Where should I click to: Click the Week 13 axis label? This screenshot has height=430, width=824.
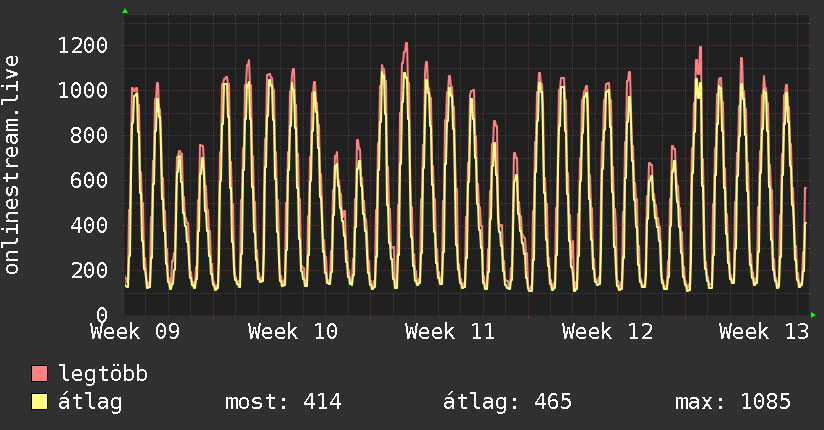[764, 332]
